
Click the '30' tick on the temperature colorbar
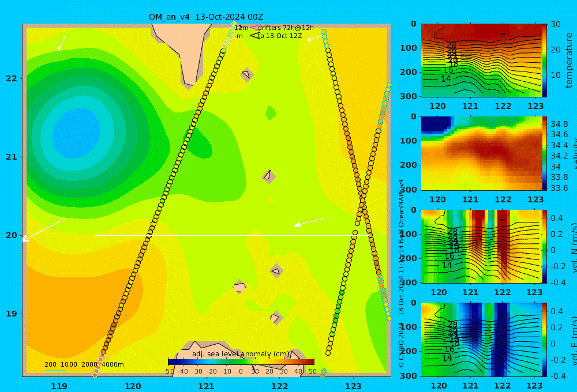556,24
